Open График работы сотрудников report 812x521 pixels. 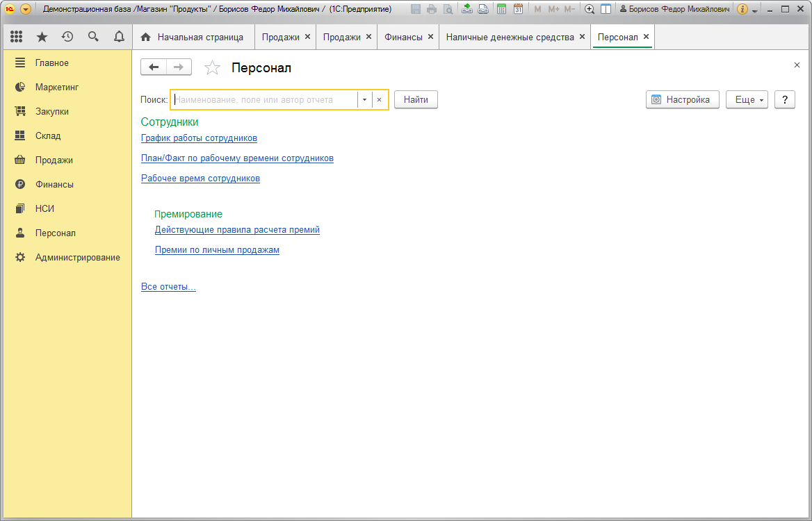[199, 138]
